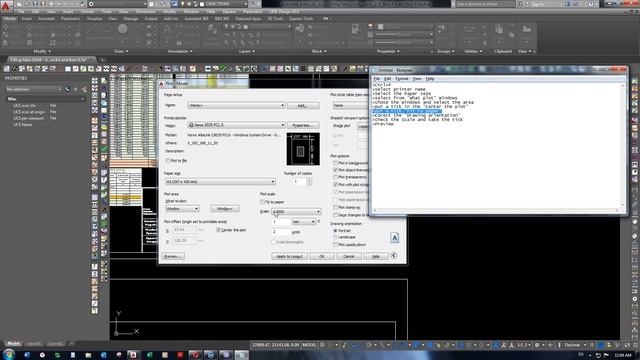
Task: Toggle the Center the plot checkbox
Action: click(x=218, y=230)
